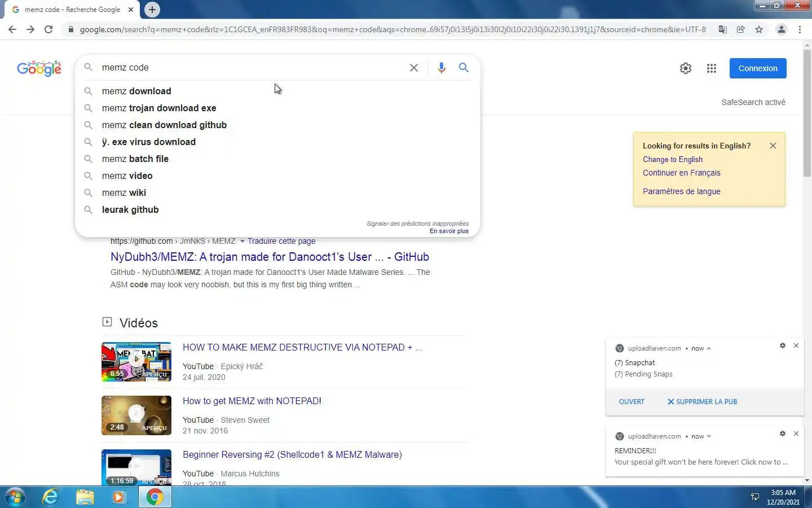
Task: Click the address bar URL
Action: tap(392, 29)
